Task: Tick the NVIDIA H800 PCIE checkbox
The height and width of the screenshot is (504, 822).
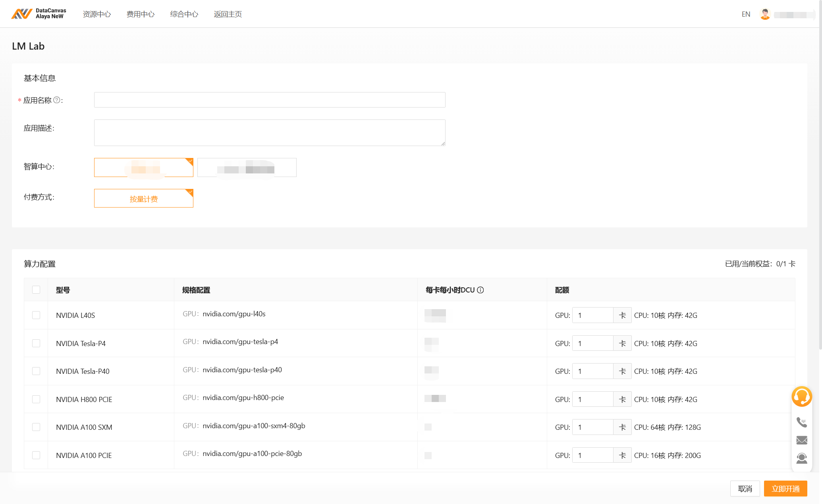Action: (x=36, y=399)
